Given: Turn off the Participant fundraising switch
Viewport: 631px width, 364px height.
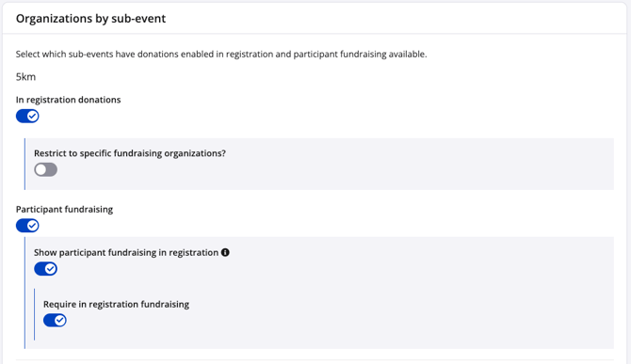Looking at the screenshot, I should pyautogui.click(x=27, y=226).
